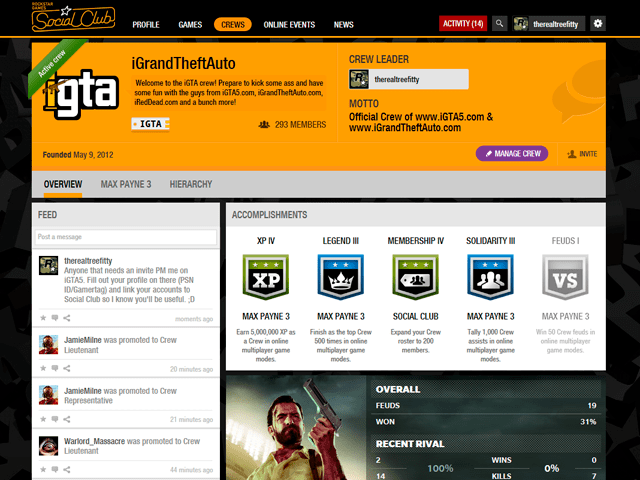640x480 pixels.
Task: Click the Post a message field
Action: click(x=126, y=237)
